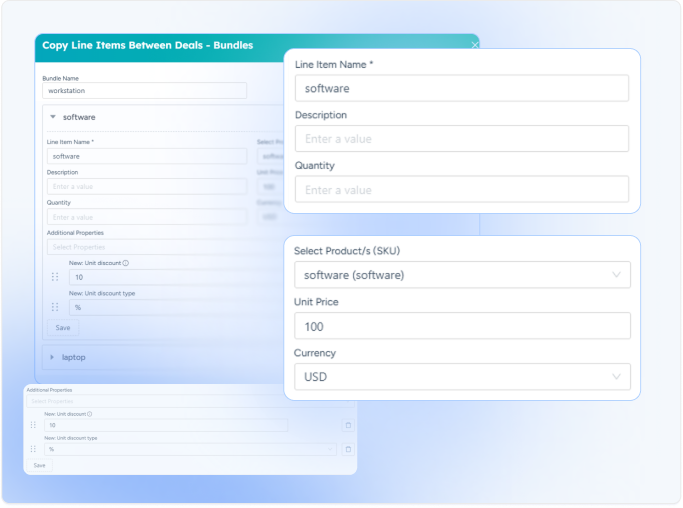683x508 pixels.
Task: Click the Bundle Name field containing workstation
Action: [144, 91]
